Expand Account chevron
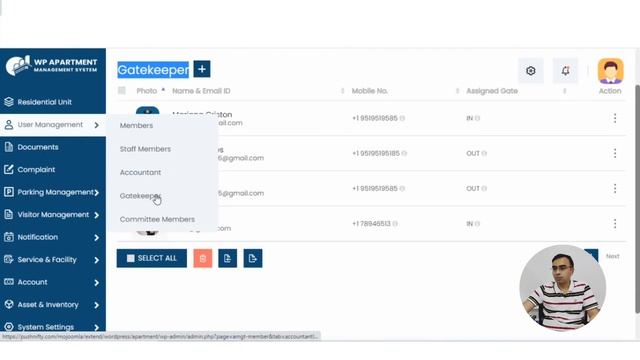Screen dimensions: 640x360 (x=96, y=282)
